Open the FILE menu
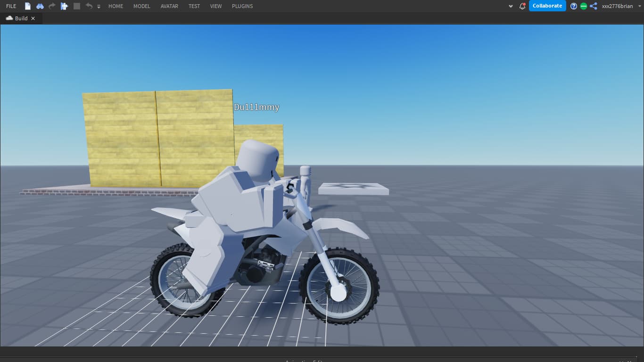Viewport: 644px width, 362px height. pyautogui.click(x=11, y=6)
